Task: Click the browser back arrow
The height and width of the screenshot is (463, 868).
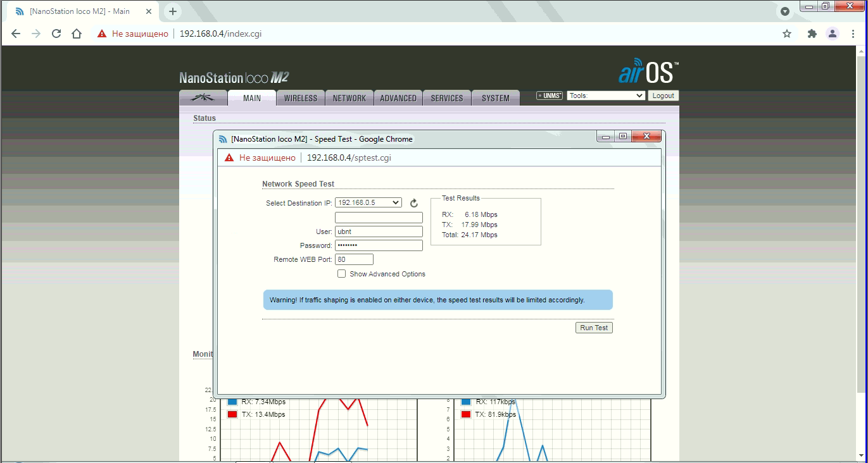Action: point(16,34)
